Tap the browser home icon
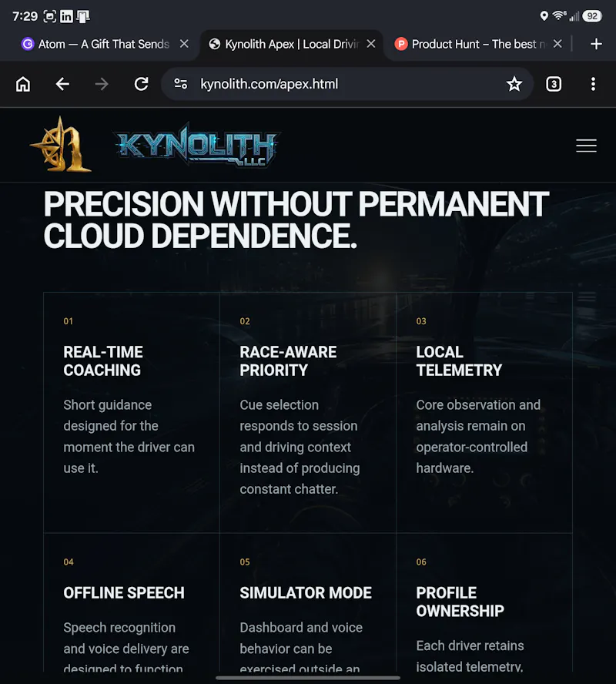 point(23,84)
